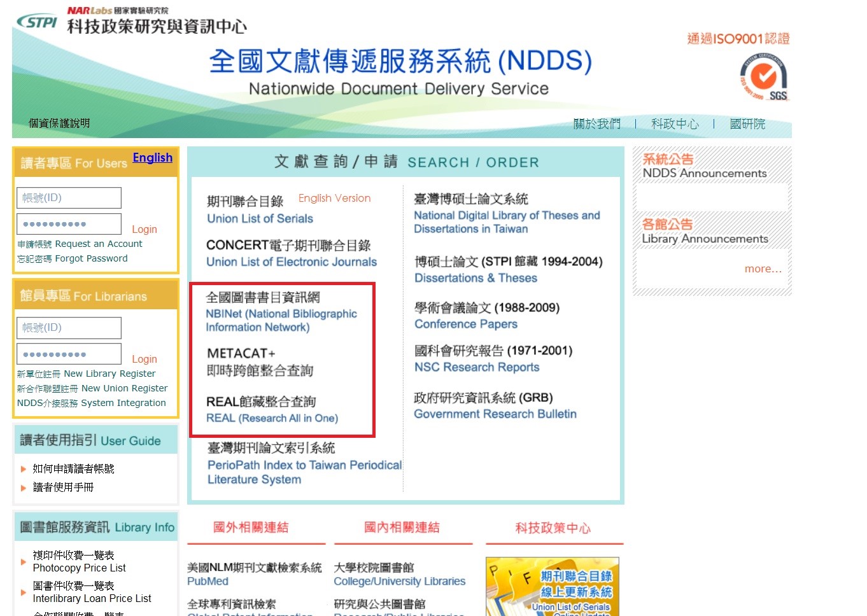Focus the librarian account ID field
This screenshot has height=616, width=867.
coord(69,328)
